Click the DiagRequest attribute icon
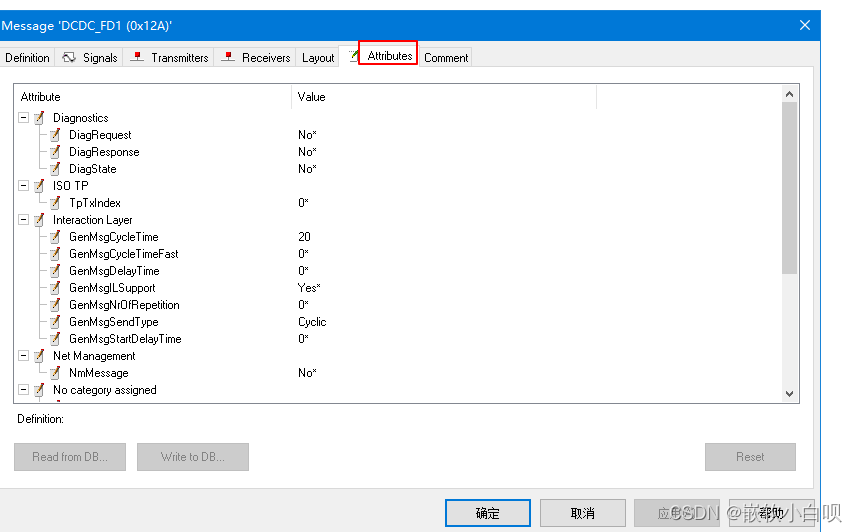The image size is (857, 532). click(x=55, y=135)
